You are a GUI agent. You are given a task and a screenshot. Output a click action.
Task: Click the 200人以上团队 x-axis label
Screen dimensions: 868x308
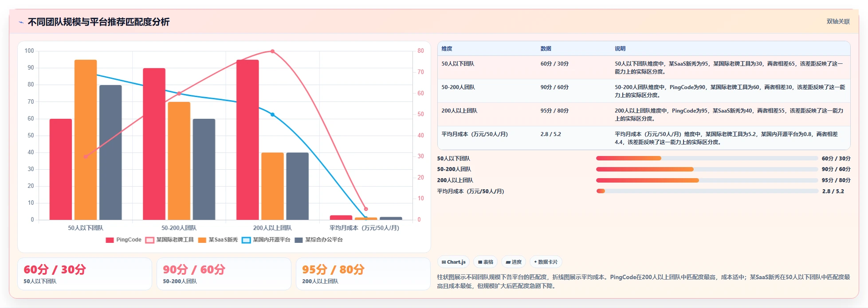pyautogui.click(x=272, y=228)
